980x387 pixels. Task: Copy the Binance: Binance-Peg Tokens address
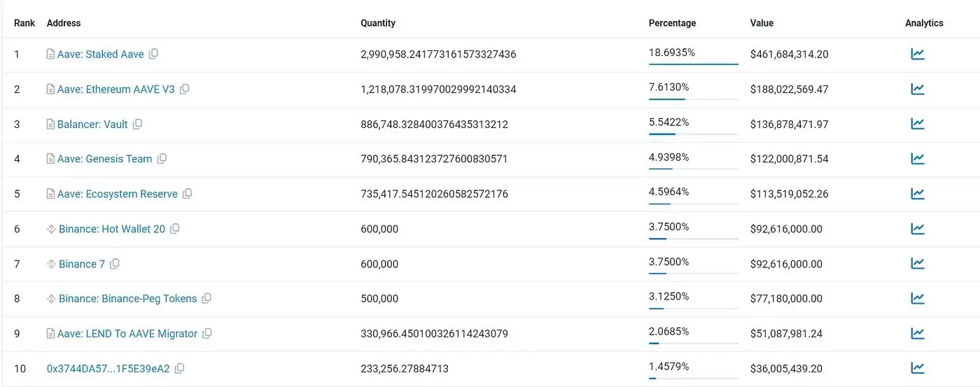point(206,299)
